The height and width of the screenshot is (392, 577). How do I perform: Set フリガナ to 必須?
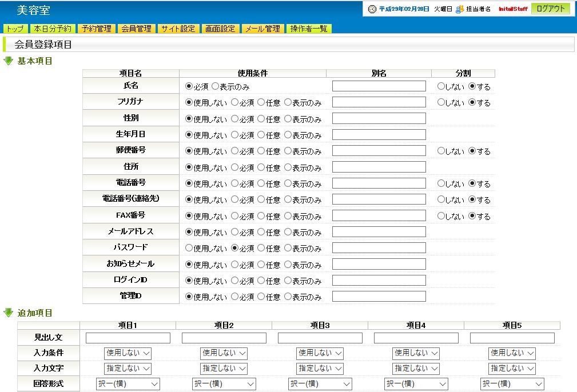(x=235, y=102)
